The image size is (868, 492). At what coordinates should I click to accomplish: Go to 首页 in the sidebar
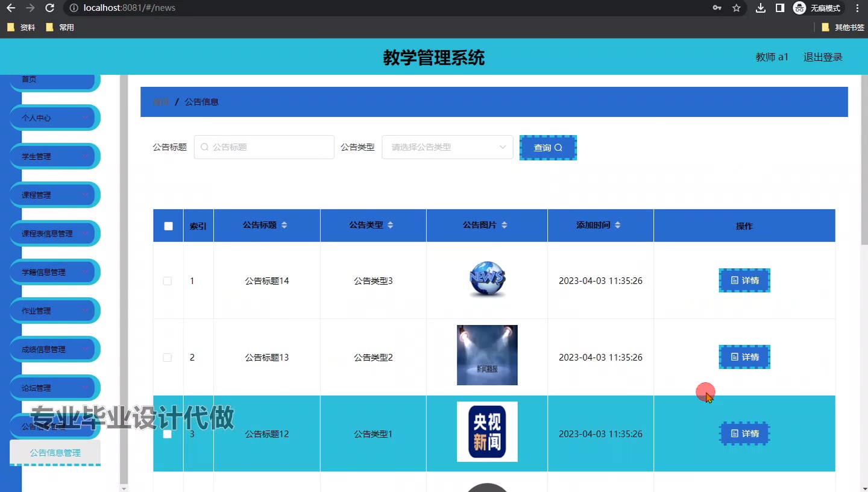(55, 81)
